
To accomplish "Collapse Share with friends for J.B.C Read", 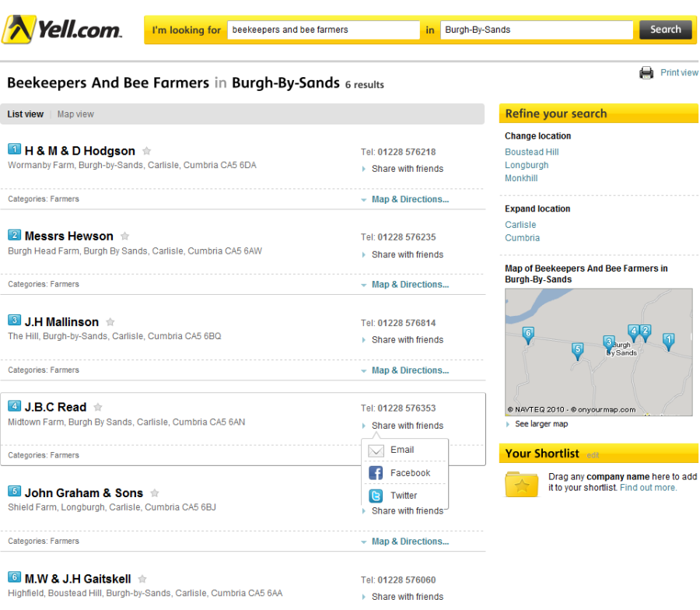I will pos(403,426).
